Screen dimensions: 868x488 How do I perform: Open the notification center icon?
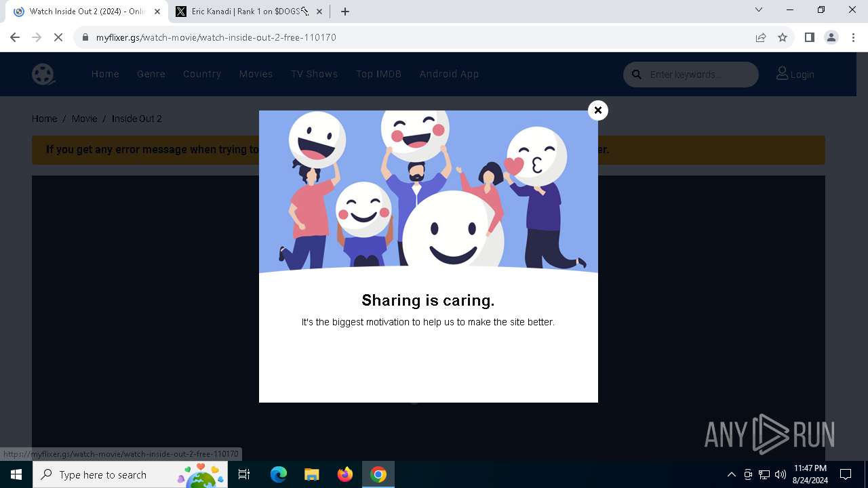846,474
